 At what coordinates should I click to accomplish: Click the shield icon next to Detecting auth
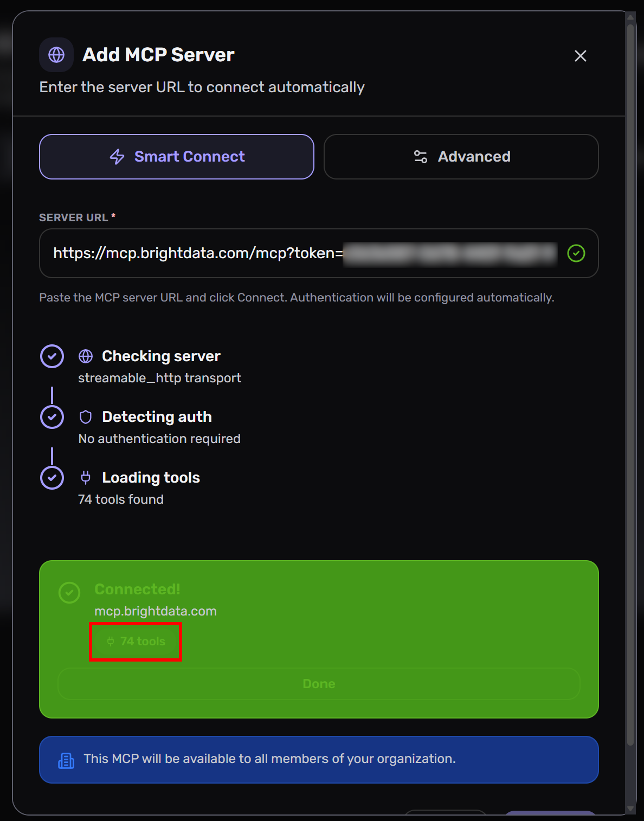[x=86, y=417]
